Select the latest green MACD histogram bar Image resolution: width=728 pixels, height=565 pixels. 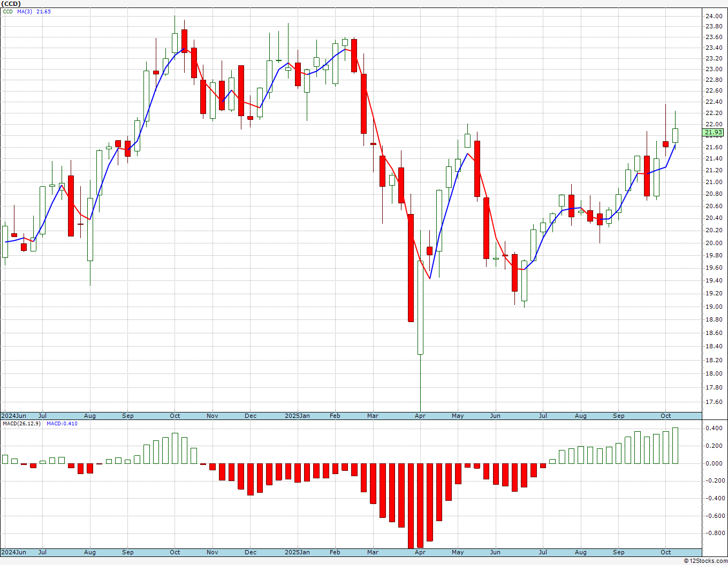[x=676, y=446]
